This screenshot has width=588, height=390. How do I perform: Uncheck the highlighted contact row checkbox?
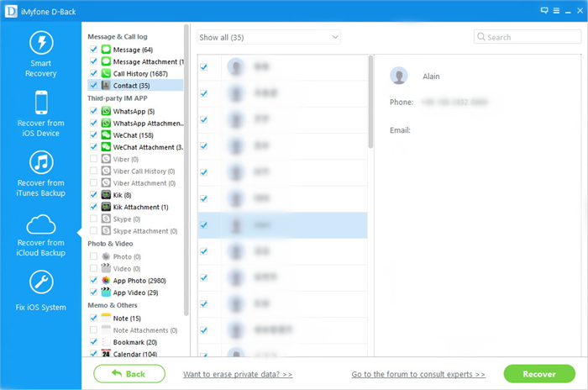pos(203,225)
